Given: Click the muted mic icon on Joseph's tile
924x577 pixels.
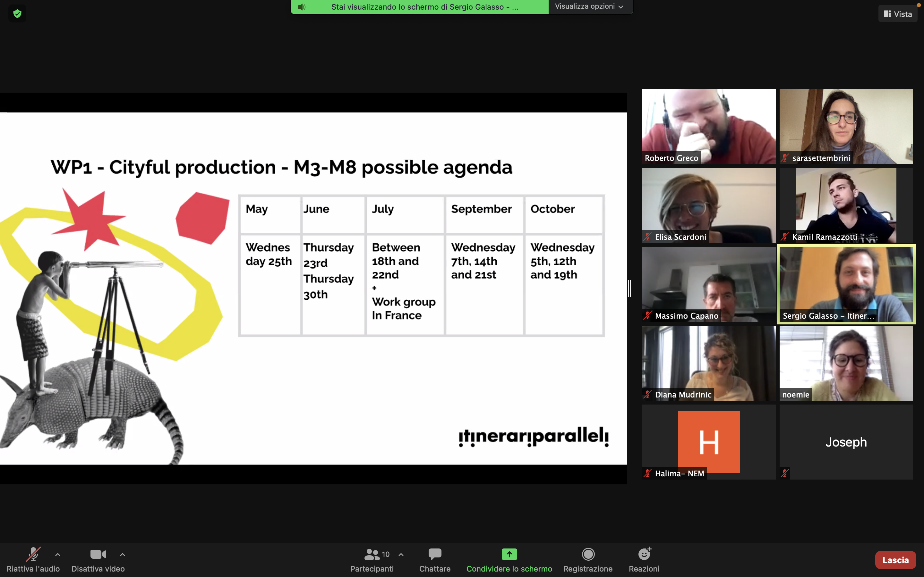Looking at the screenshot, I should click(x=785, y=473).
